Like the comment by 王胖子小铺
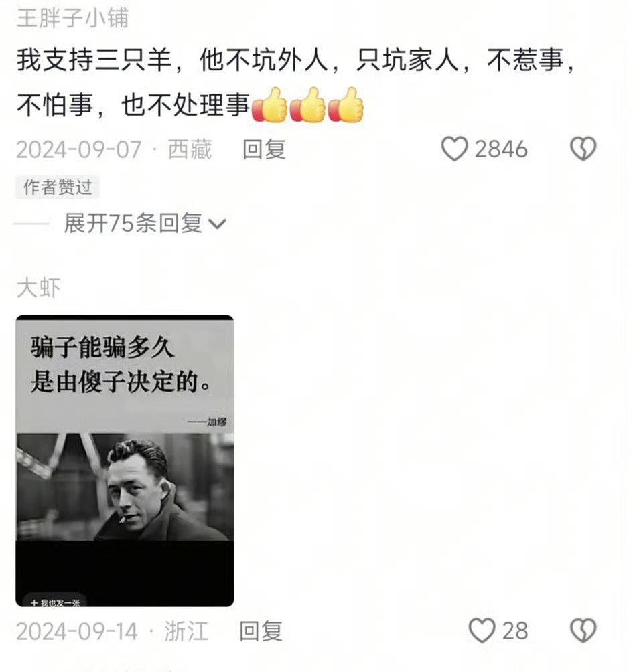Viewport: 631px width, 672px height. (x=454, y=149)
